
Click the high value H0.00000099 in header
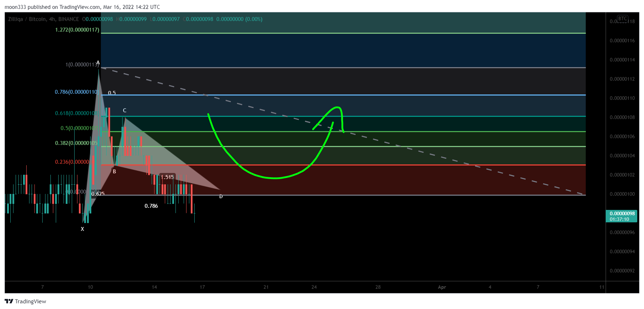pos(131,19)
